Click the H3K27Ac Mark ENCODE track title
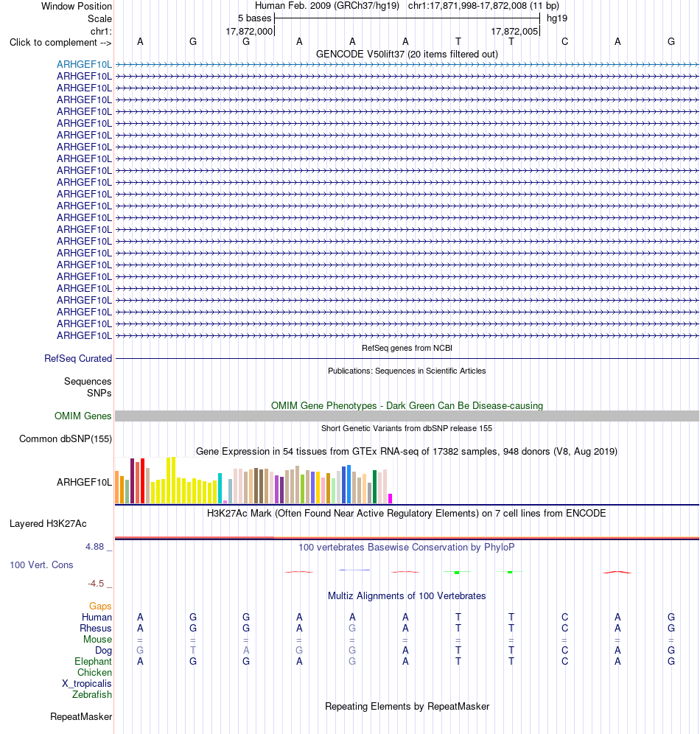 click(407, 514)
